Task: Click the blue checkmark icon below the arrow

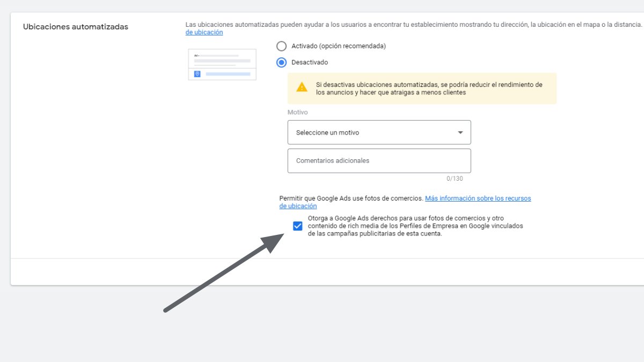Action: (x=298, y=226)
